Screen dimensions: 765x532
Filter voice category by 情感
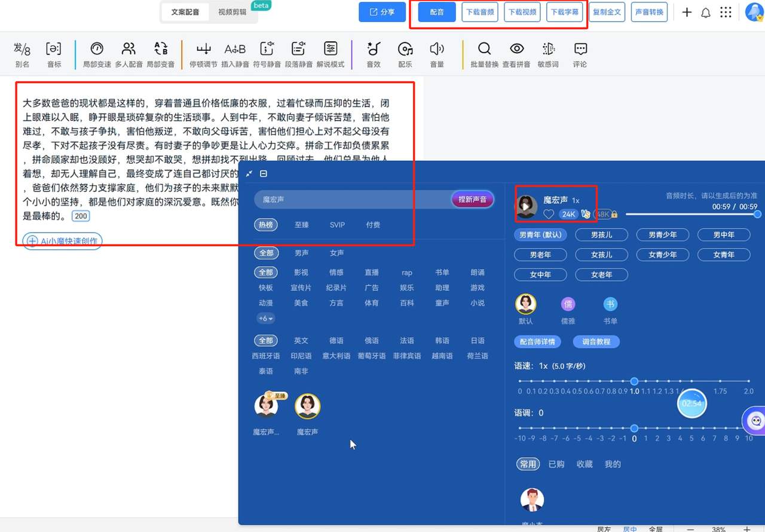coord(336,273)
